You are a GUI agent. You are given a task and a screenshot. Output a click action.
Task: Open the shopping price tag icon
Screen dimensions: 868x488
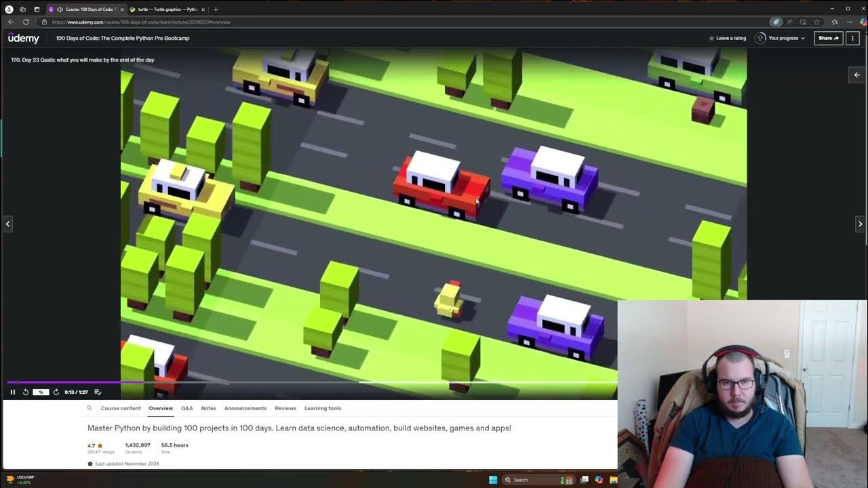point(776,22)
